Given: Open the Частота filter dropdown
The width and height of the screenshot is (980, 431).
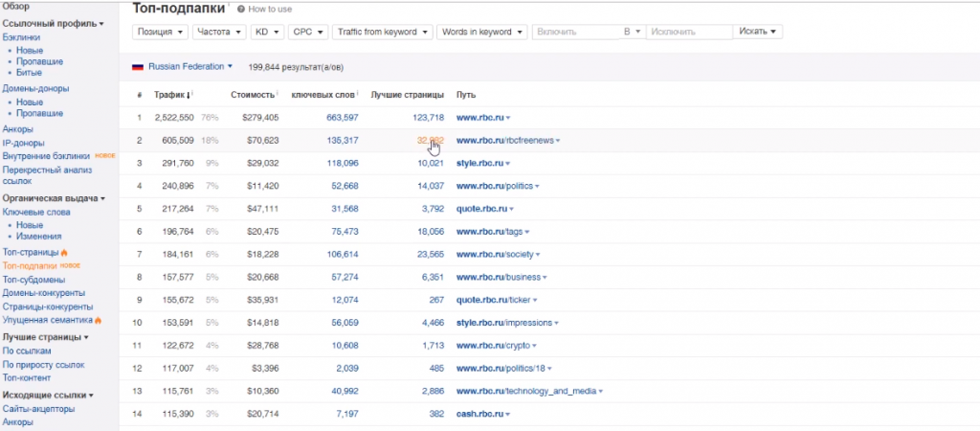Looking at the screenshot, I should coord(219,32).
